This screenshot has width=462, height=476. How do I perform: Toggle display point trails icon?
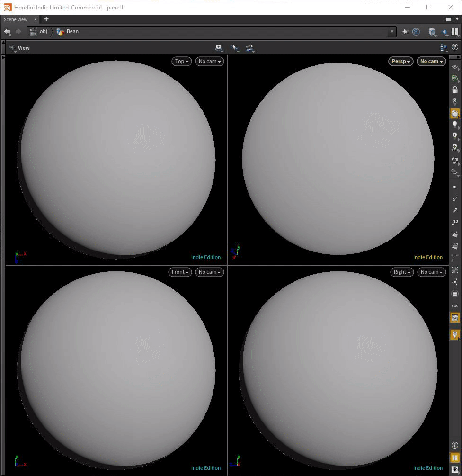coord(455,210)
